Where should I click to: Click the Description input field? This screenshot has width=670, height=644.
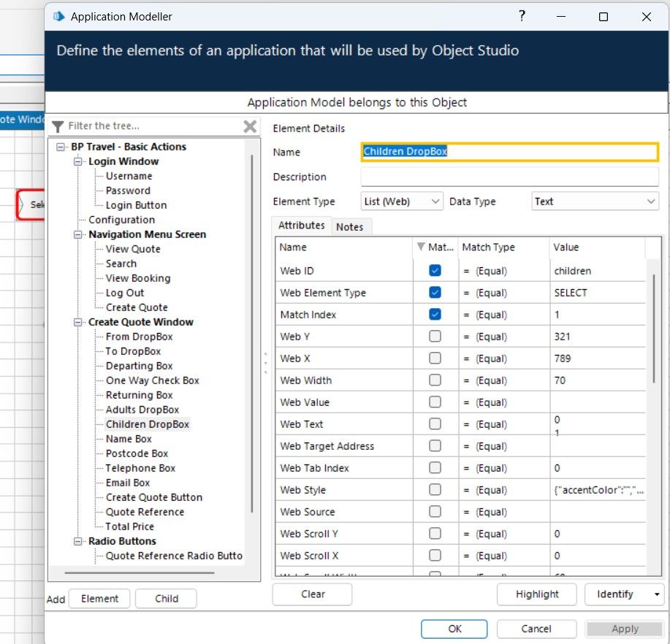point(509,177)
